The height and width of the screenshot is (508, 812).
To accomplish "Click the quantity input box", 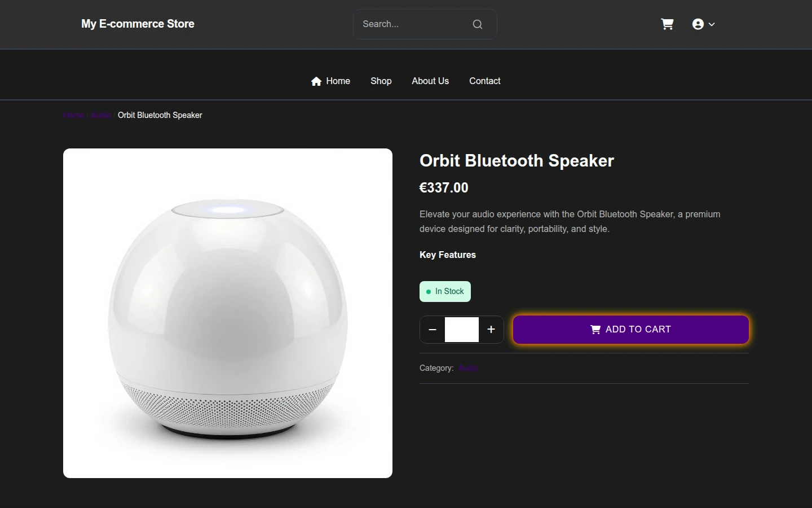I will coord(462,330).
